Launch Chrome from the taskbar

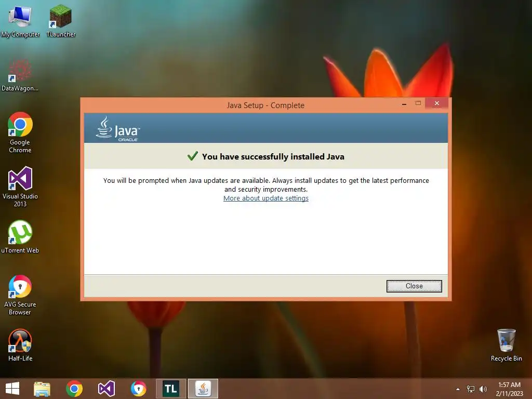click(x=74, y=389)
